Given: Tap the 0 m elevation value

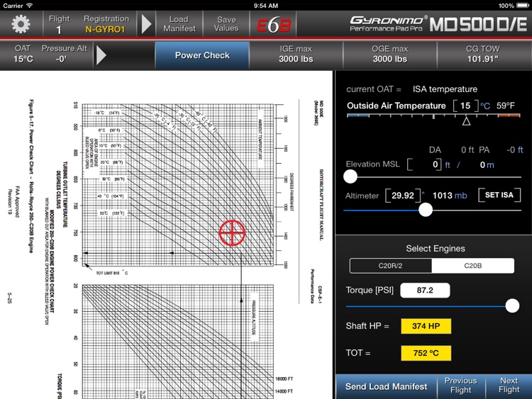Looking at the screenshot, I should pyautogui.click(x=487, y=165).
